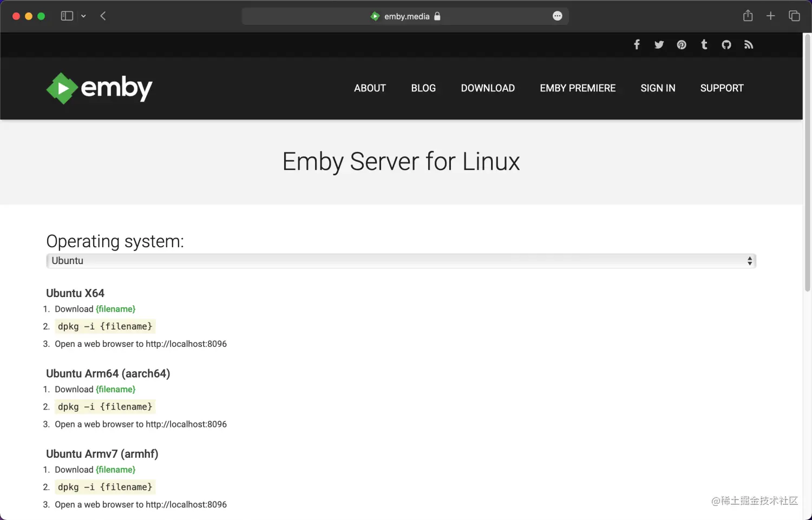
Task: Click the Emby favicon in the address bar
Action: 375,16
